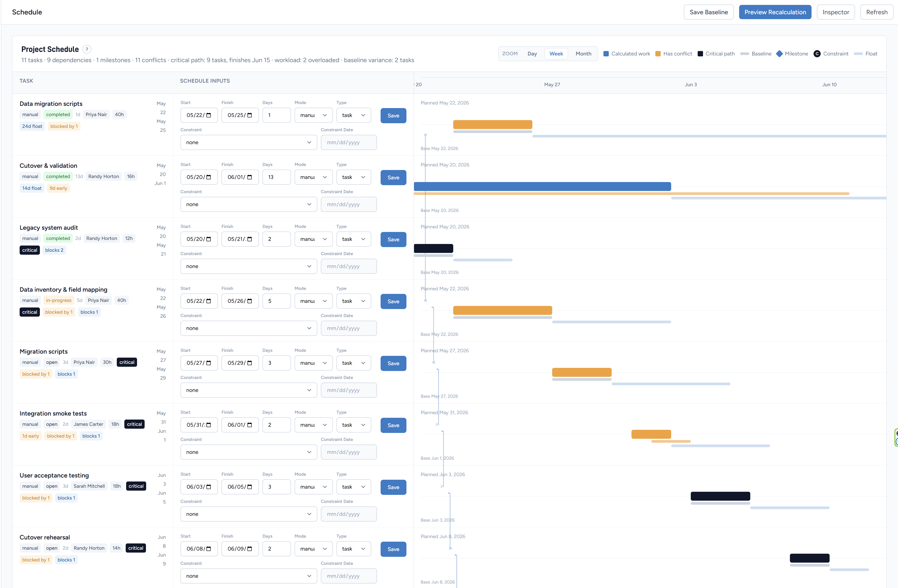Click the Cutover & validation blue Gantt bar
The height and width of the screenshot is (588, 898).
point(542,186)
